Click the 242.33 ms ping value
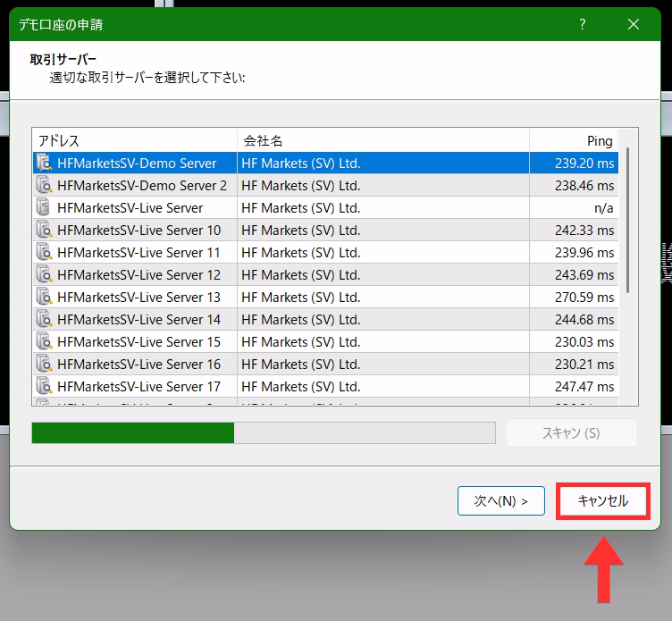The width and height of the screenshot is (672, 621). click(584, 231)
